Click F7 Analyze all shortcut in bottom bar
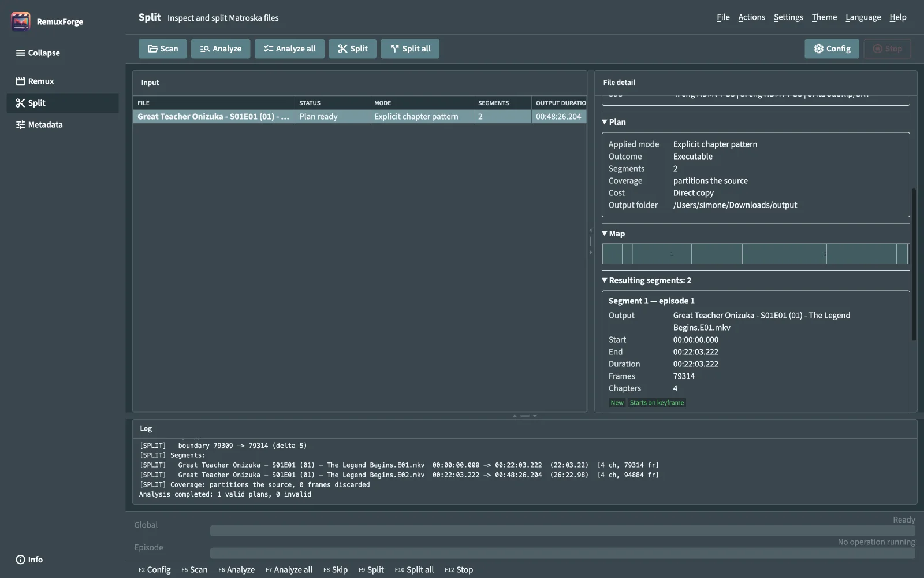 click(x=289, y=570)
